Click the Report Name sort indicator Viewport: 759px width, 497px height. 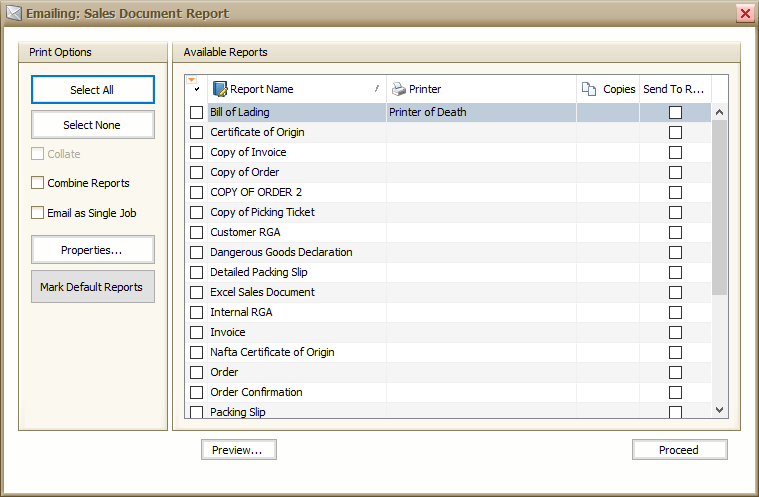click(x=377, y=89)
